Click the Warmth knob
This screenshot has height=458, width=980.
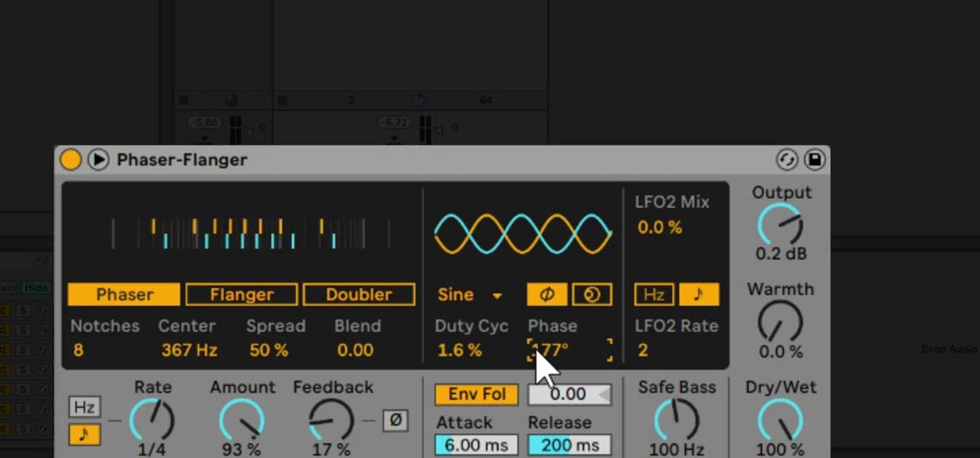[x=780, y=321]
